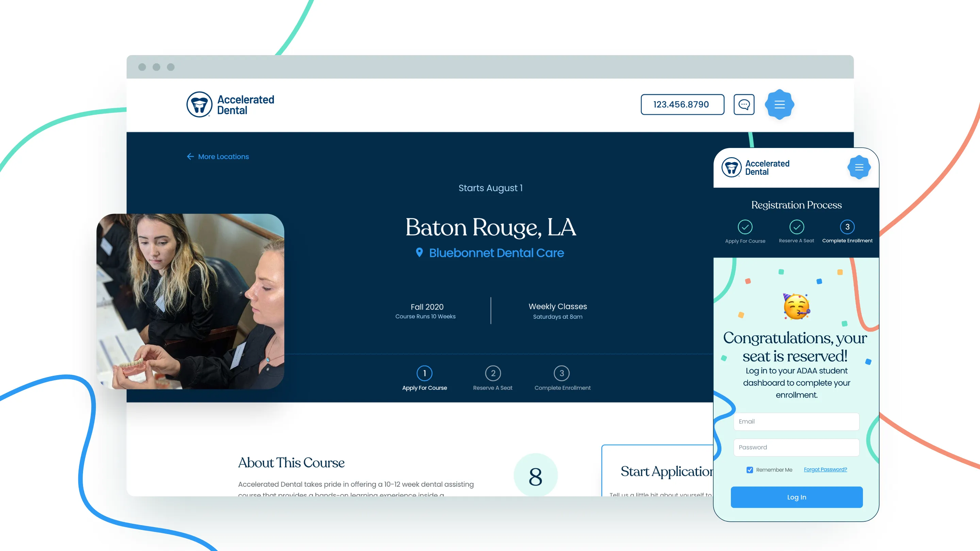Select step 1 Apply For Course circle
980x551 pixels.
point(425,373)
